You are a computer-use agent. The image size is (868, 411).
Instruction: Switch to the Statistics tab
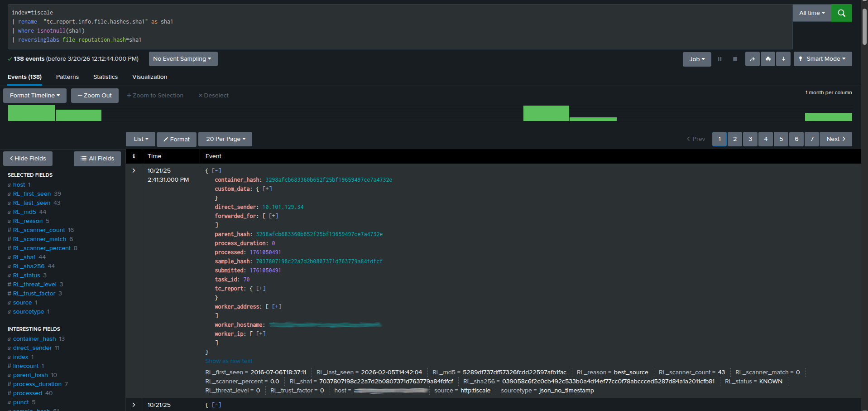click(105, 77)
